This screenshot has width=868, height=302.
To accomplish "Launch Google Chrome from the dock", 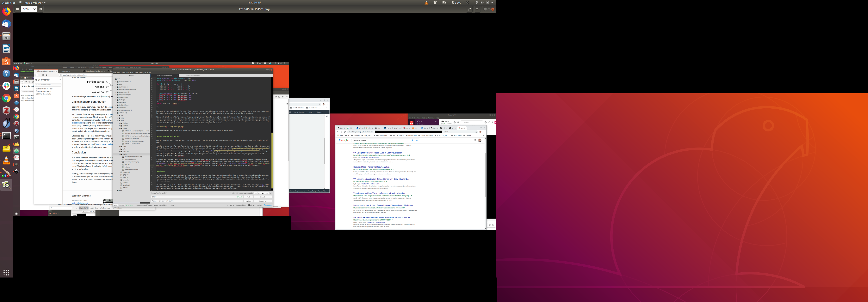I will pyautogui.click(x=6, y=98).
